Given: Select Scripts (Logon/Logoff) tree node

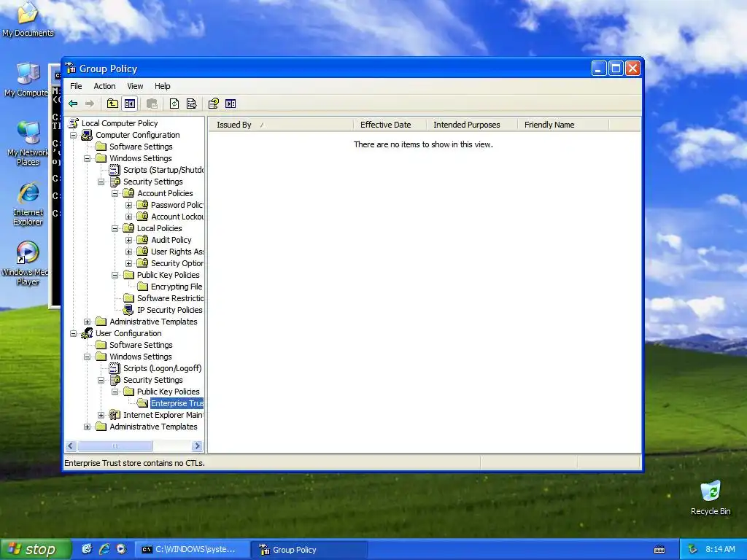Looking at the screenshot, I should [162, 368].
